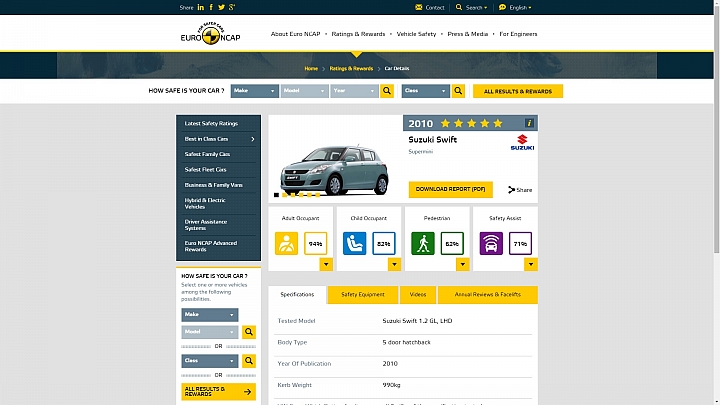Click Pedestrian green walking icon
The height and width of the screenshot is (405, 720).
[423, 243]
